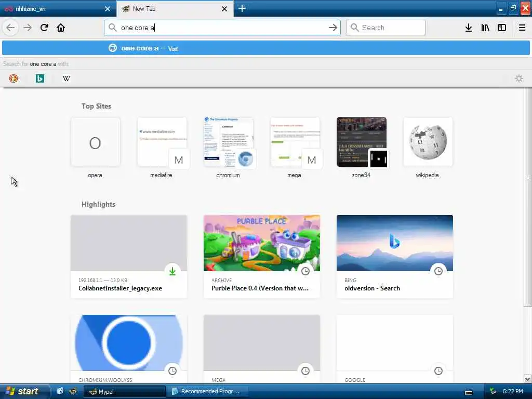Open the zone94 top site tile

pos(361,148)
